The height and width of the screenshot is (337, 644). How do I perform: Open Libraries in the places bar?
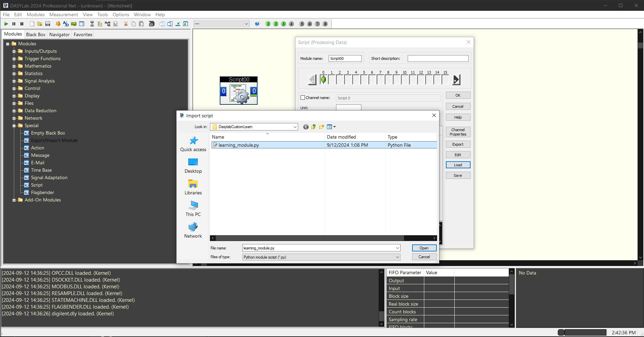tap(193, 187)
